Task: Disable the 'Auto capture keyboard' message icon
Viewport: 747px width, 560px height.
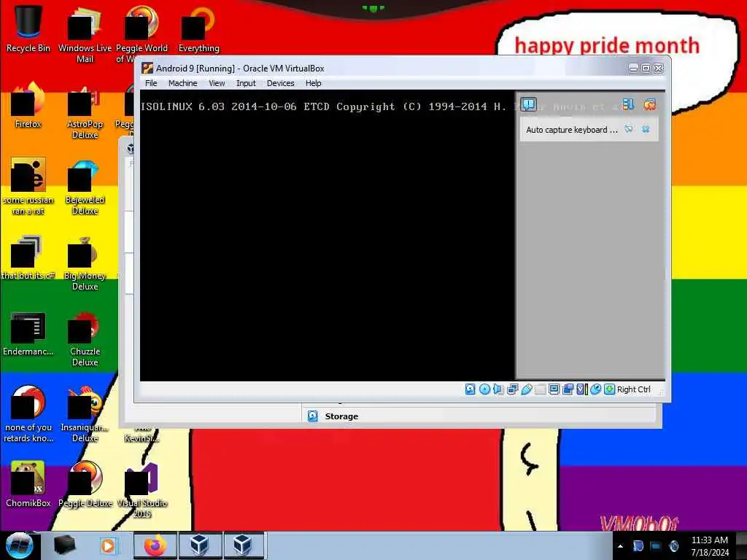Action: (x=629, y=129)
